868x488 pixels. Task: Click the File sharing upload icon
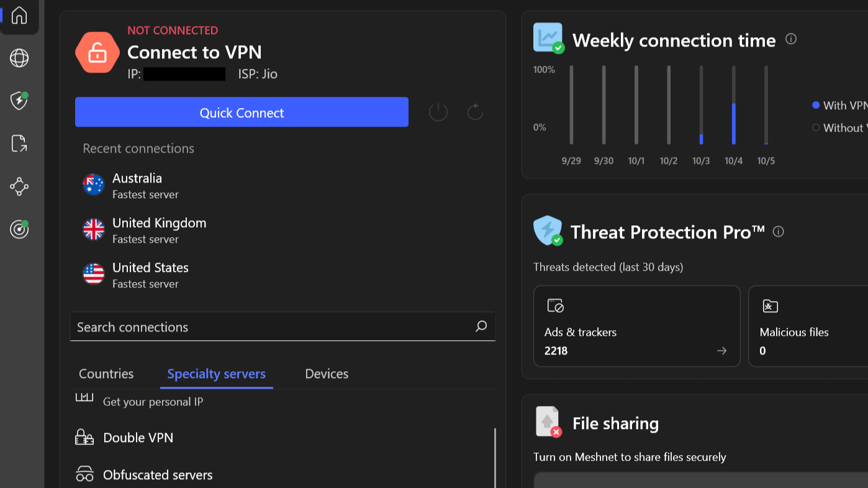pos(548,422)
